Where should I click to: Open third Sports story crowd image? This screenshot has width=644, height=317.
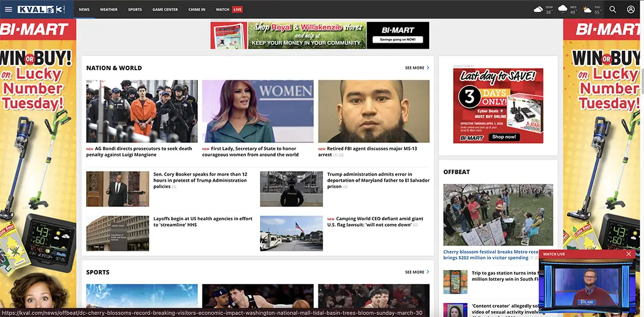374,296
